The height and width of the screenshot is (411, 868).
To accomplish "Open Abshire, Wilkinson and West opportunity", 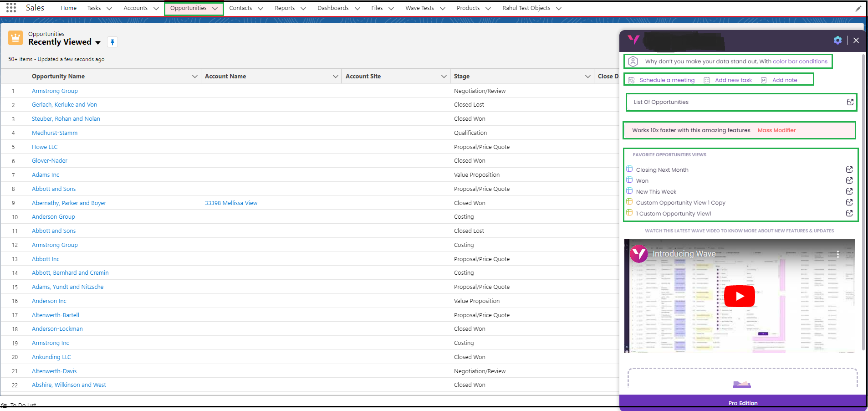I will (x=69, y=385).
